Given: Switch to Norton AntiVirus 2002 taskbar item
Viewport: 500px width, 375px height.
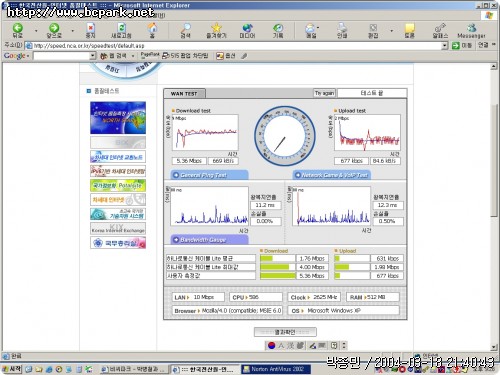Looking at the screenshot, I should pyautogui.click(x=276, y=369).
